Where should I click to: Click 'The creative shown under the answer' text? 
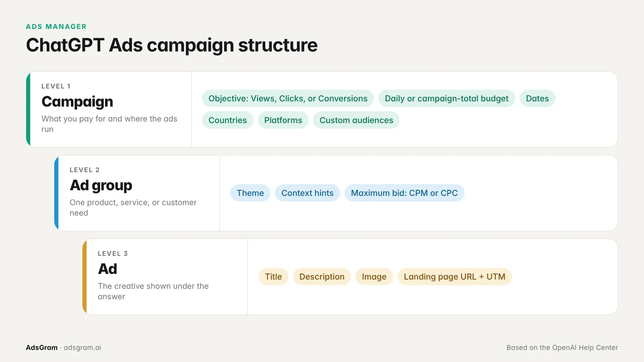point(153,291)
